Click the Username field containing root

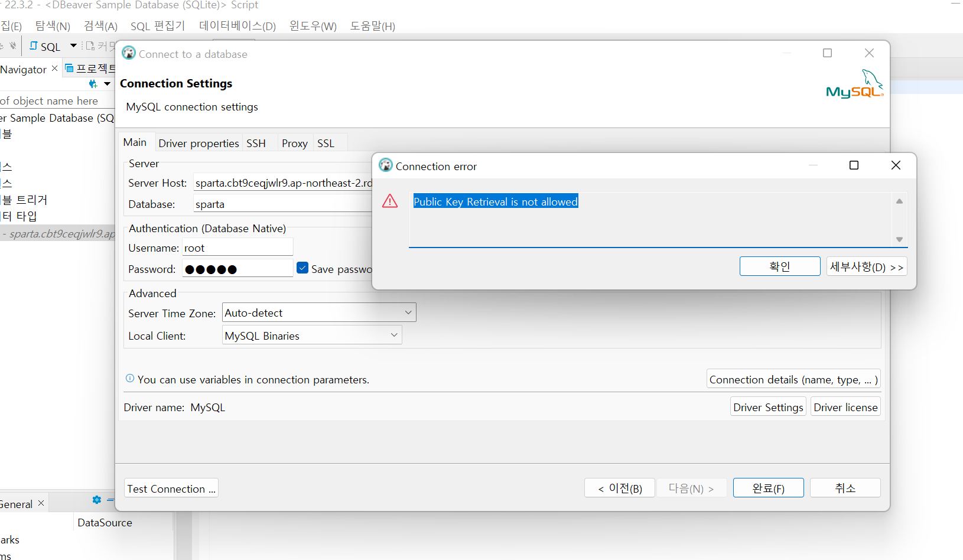click(238, 248)
